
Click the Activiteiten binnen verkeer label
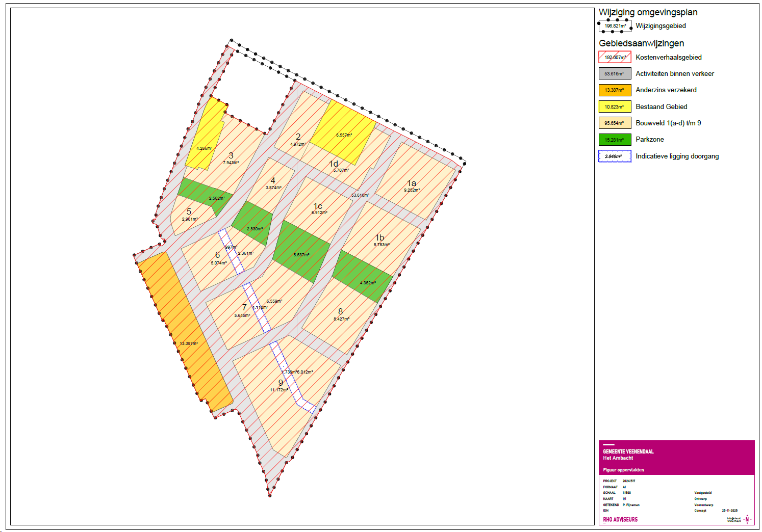675,74
